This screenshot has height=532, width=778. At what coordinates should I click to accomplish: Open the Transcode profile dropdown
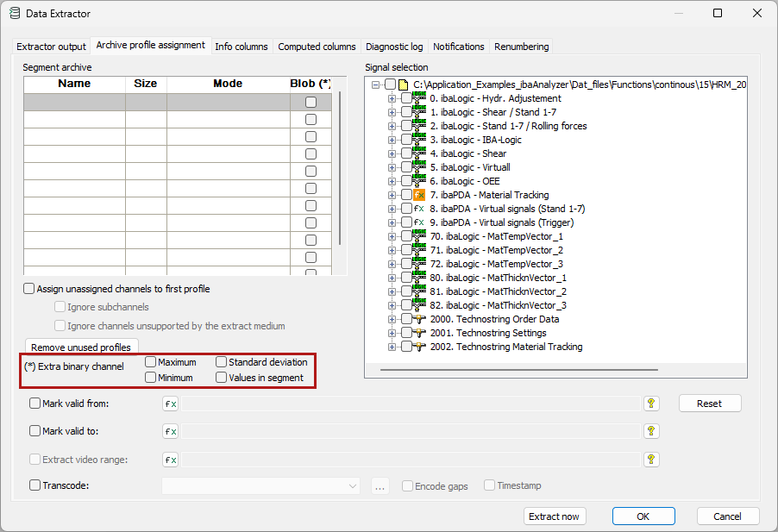(x=353, y=486)
